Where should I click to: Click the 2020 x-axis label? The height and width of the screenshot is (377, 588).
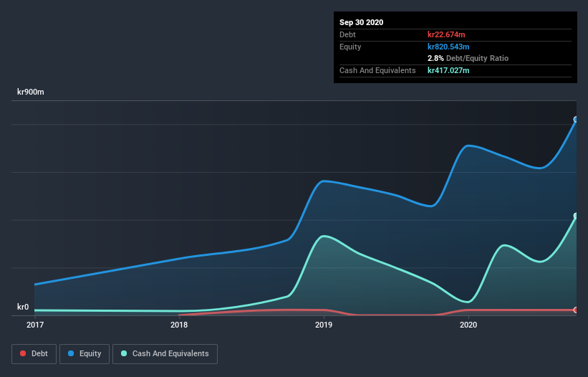click(468, 325)
